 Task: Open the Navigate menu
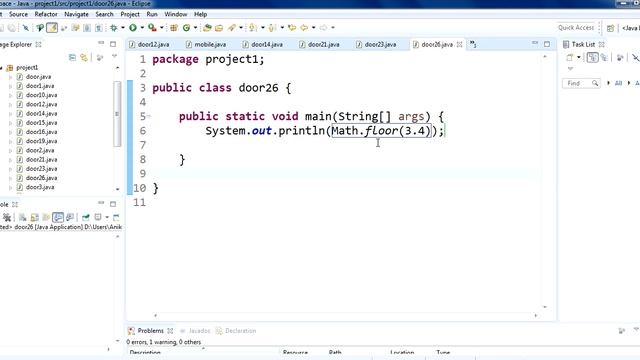76,14
